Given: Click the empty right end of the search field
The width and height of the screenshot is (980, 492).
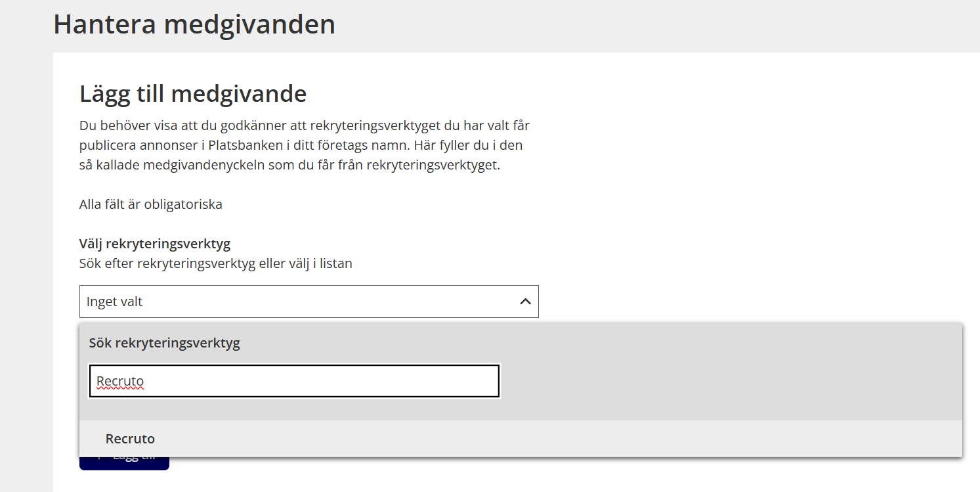Looking at the screenshot, I should [x=459, y=381].
